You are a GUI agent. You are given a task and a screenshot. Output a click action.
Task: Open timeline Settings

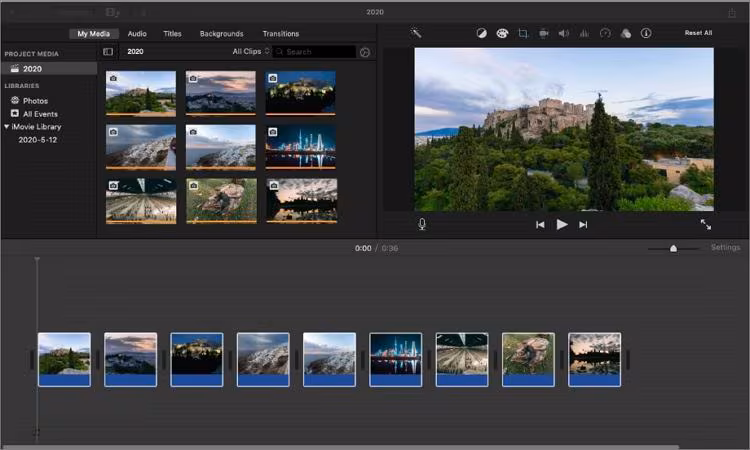pos(725,247)
